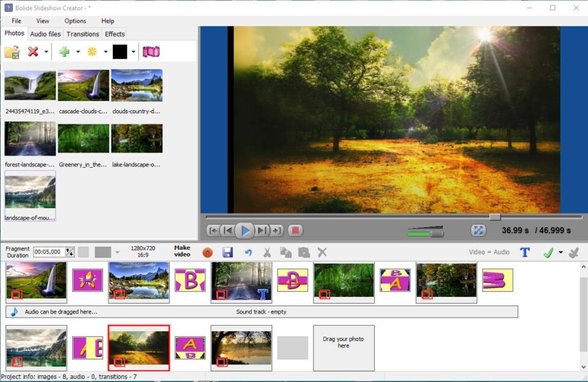
Task: Remove selected photo using red X icon
Action: [34, 52]
